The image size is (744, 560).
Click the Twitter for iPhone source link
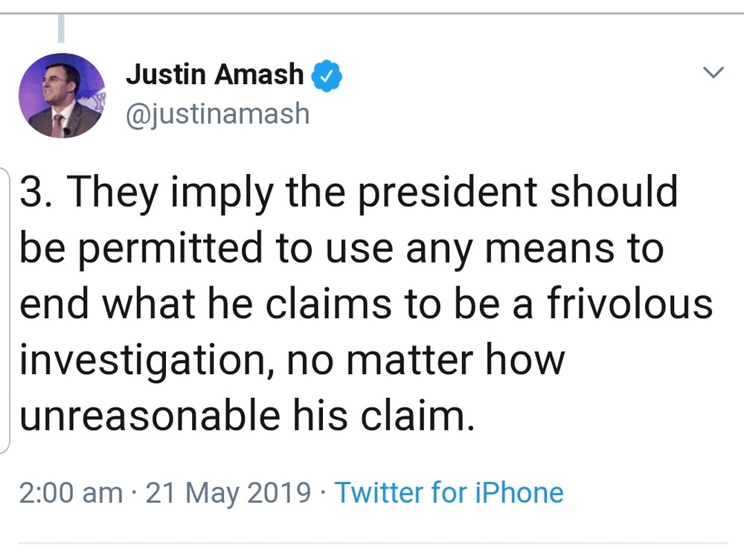449,493
